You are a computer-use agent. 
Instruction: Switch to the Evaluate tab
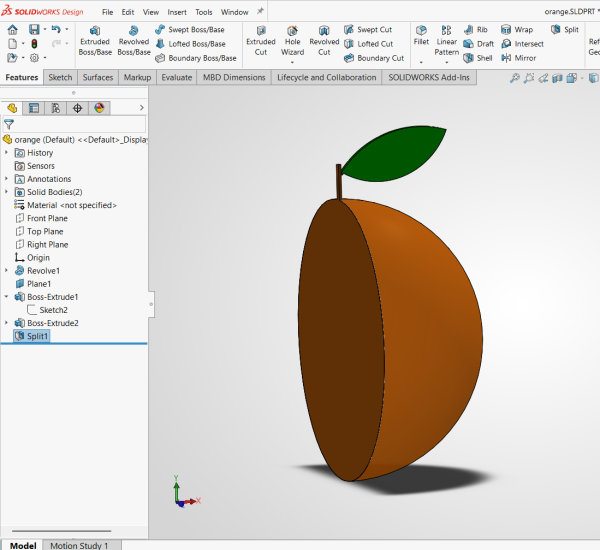pos(176,77)
